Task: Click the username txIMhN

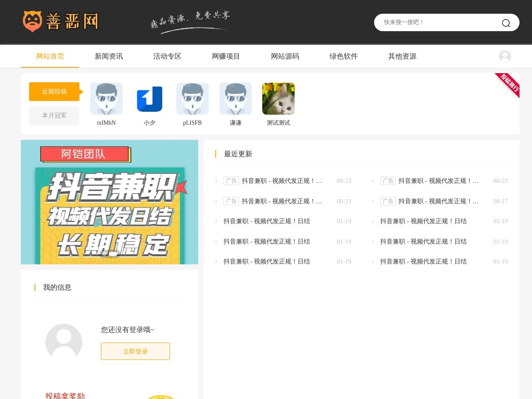Action: coord(106,123)
